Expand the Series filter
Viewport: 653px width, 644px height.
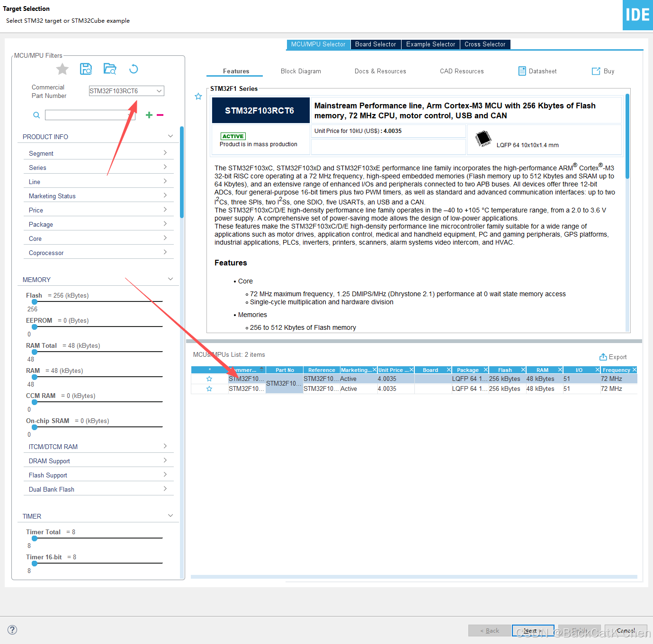tap(165, 167)
